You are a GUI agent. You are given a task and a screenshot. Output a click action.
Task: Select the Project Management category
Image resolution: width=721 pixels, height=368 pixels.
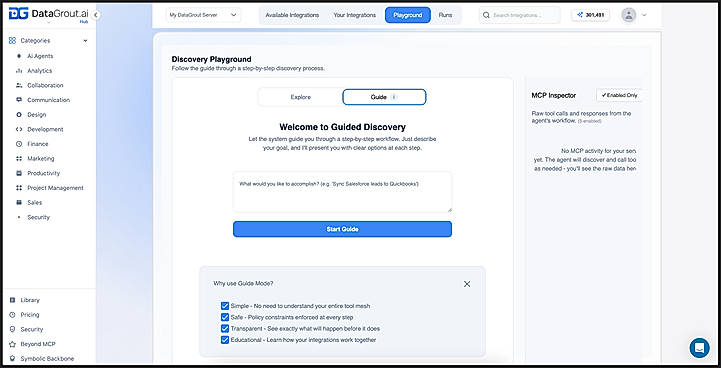point(55,188)
